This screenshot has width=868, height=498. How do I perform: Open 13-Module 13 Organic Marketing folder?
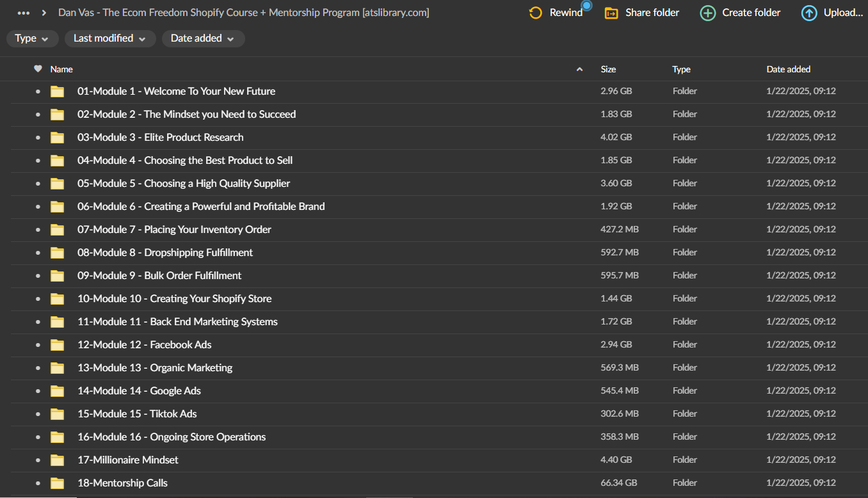coord(155,368)
